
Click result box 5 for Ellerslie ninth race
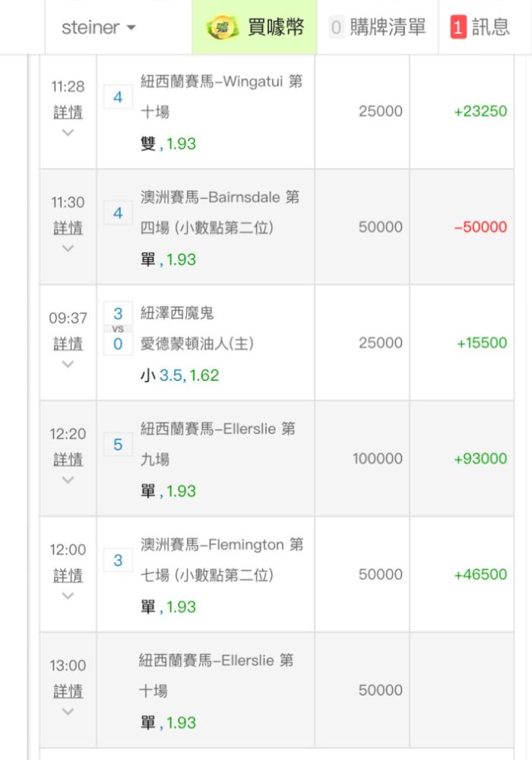[118, 445]
